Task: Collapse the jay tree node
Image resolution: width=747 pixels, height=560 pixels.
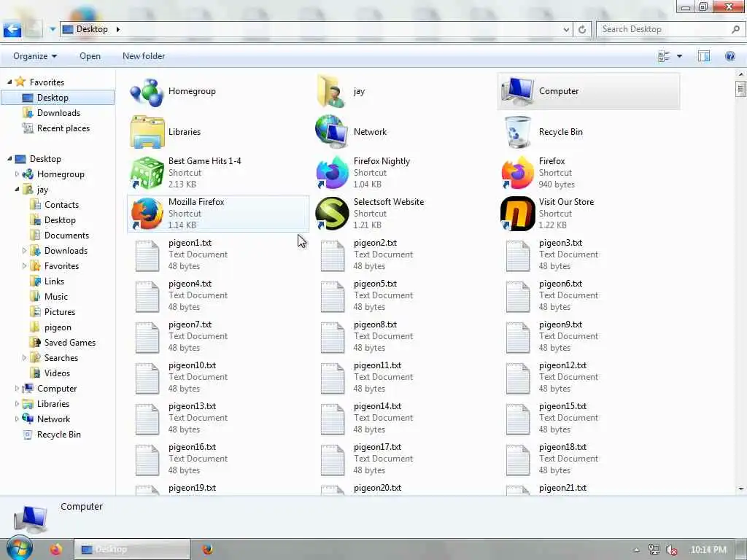Action: tap(18, 189)
